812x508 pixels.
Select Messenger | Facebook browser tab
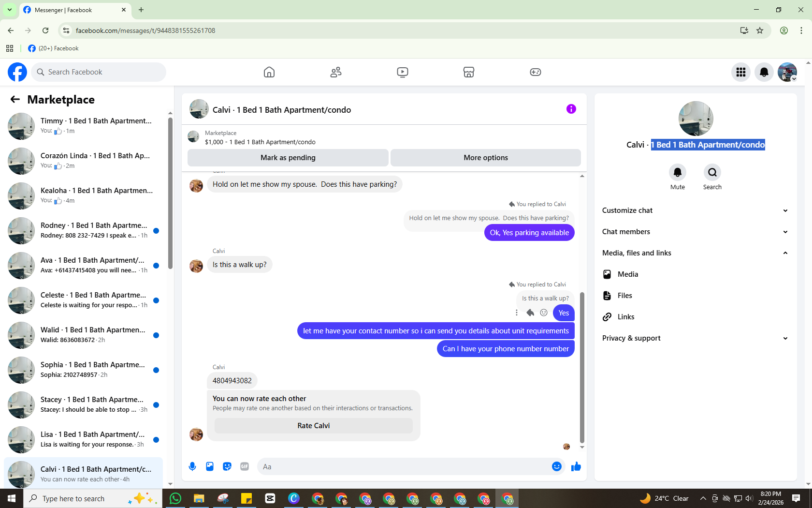pyautogui.click(x=75, y=10)
